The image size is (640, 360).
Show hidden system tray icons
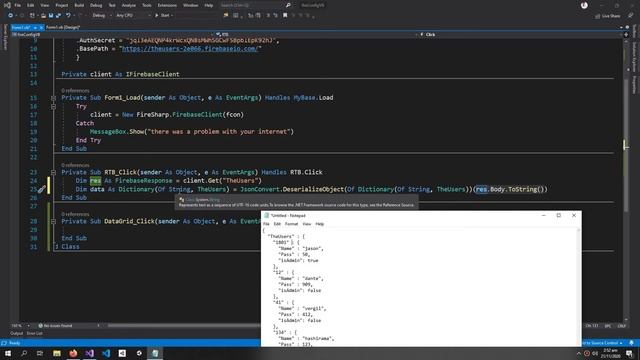coord(578,353)
